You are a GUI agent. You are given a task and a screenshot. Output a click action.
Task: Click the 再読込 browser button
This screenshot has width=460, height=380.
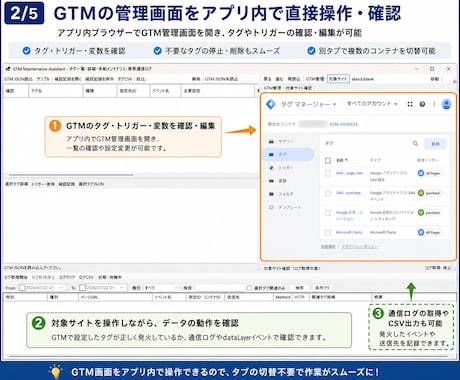(294, 79)
